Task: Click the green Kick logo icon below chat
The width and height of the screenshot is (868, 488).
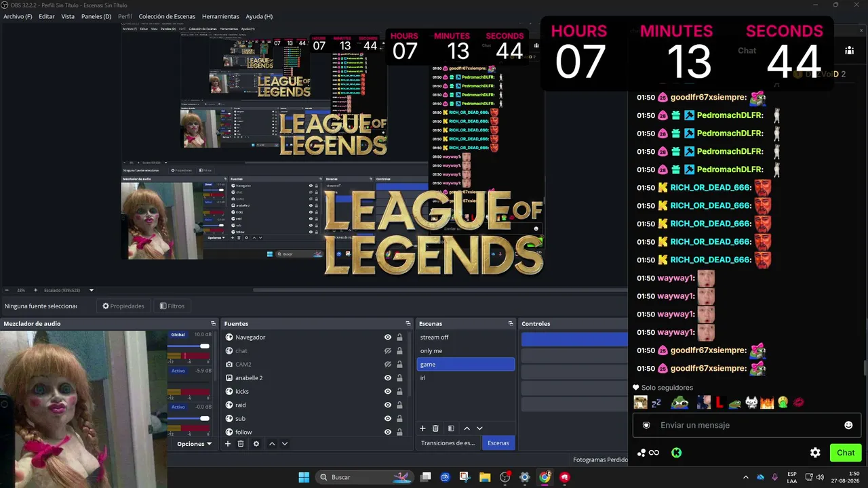Action: click(676, 453)
